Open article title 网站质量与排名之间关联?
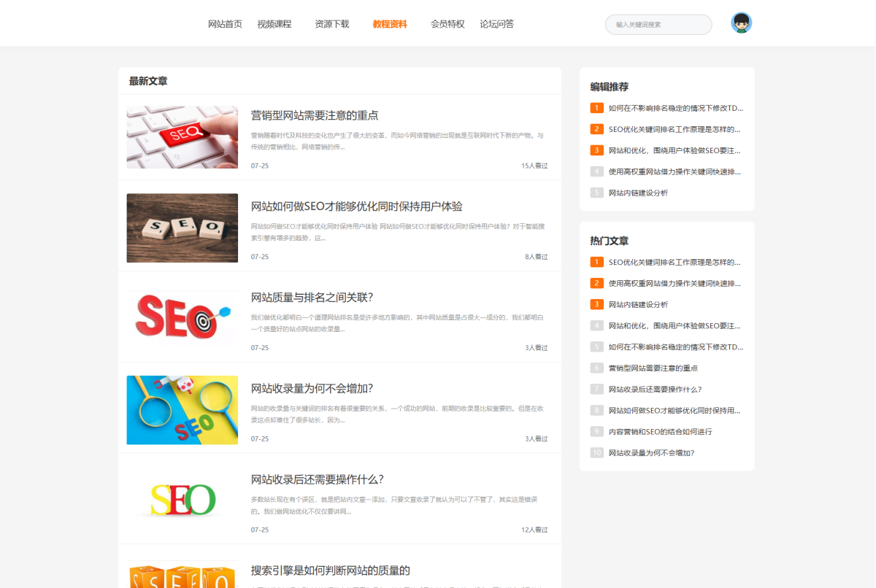 pyautogui.click(x=312, y=297)
